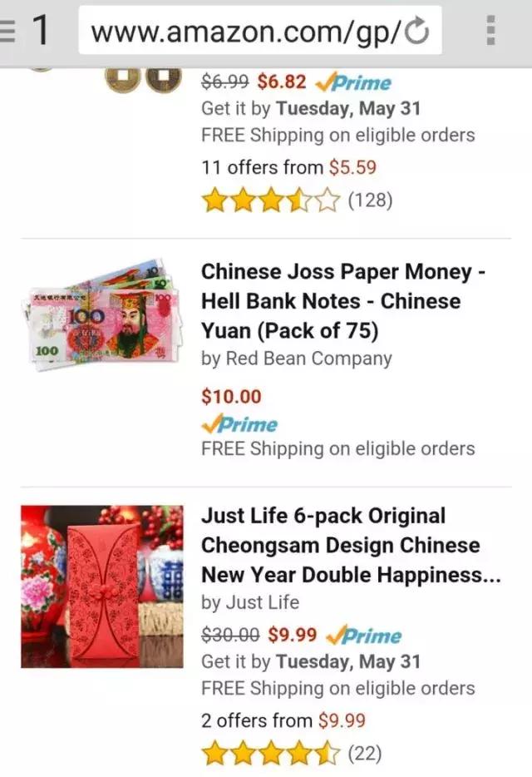The image size is (532, 777).
Task: View the 128 reviews star rating
Action: [297, 200]
